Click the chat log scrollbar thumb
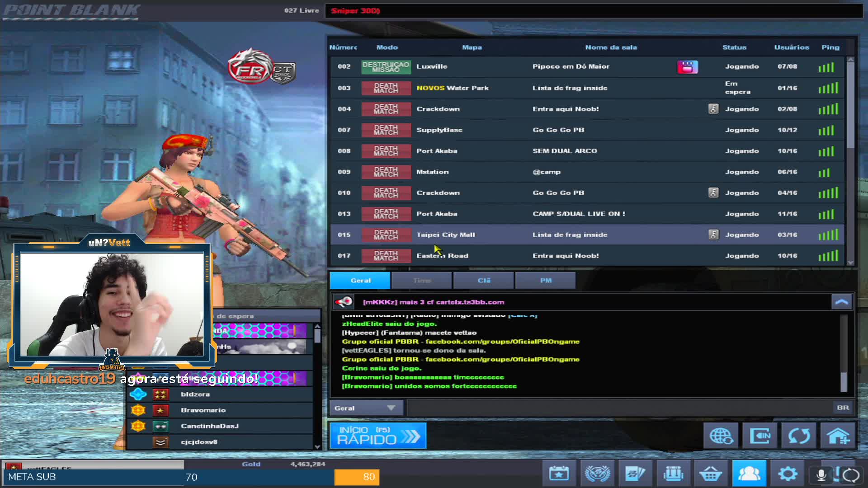Viewport: 868px width, 488px height. pyautogui.click(x=844, y=382)
